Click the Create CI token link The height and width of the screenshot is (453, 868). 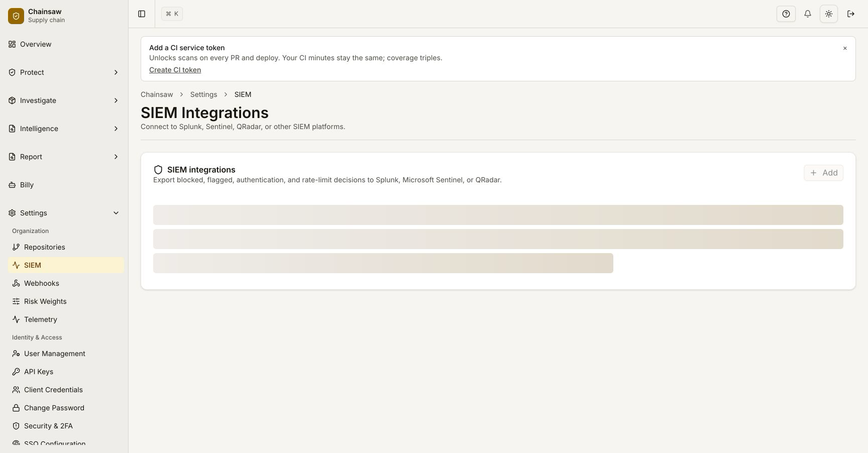pyautogui.click(x=175, y=70)
